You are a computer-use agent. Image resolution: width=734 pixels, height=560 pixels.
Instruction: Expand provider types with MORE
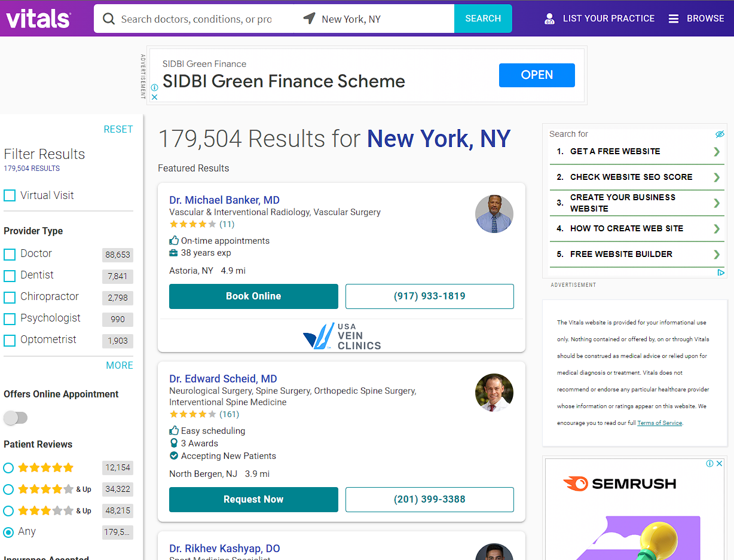(120, 365)
